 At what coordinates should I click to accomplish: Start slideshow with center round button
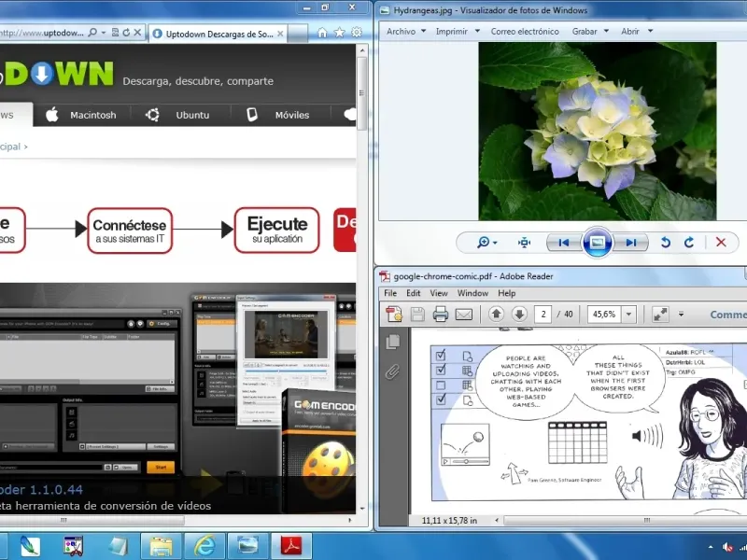click(598, 243)
